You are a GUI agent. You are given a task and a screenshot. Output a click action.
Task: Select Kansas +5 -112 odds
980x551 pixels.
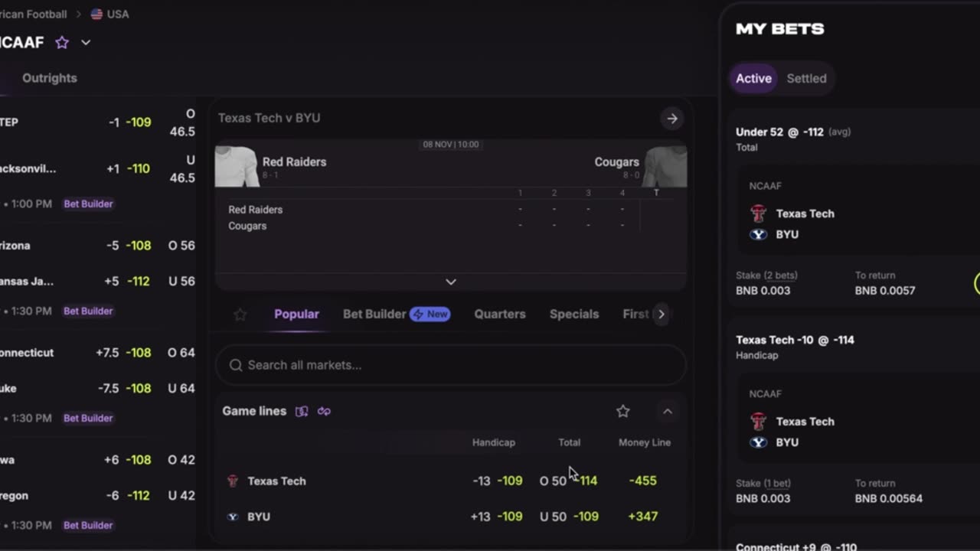point(127,282)
